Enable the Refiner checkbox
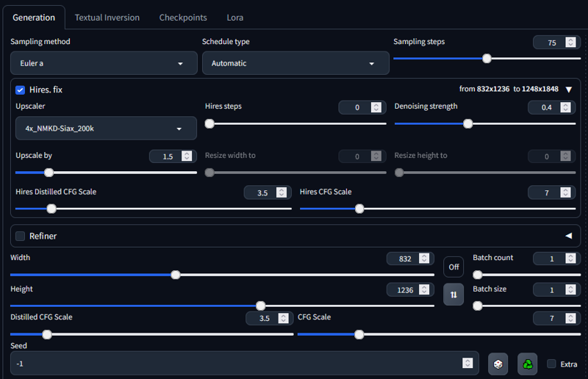Viewport: 588px width, 379px height. point(21,236)
